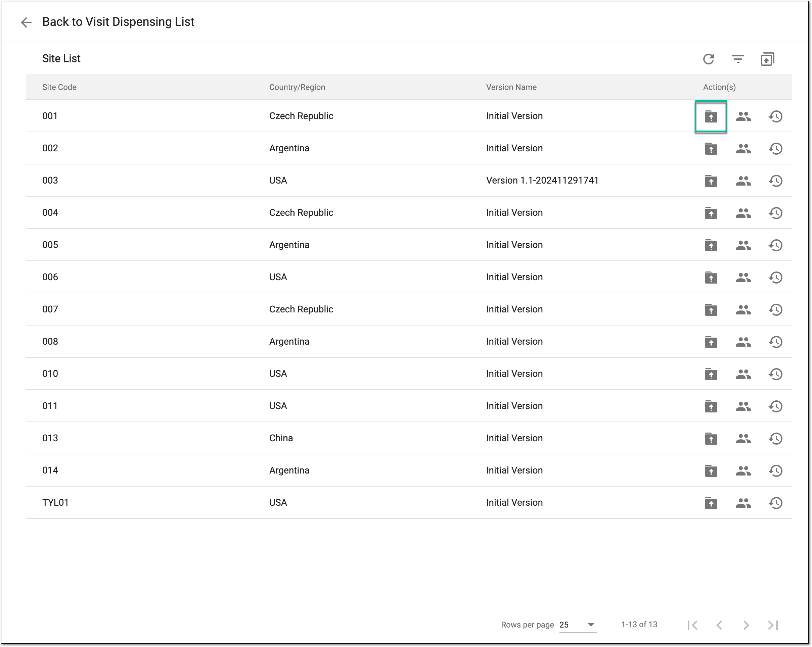
Task: Click Back to Visit Dispensing List link
Action: pos(118,22)
